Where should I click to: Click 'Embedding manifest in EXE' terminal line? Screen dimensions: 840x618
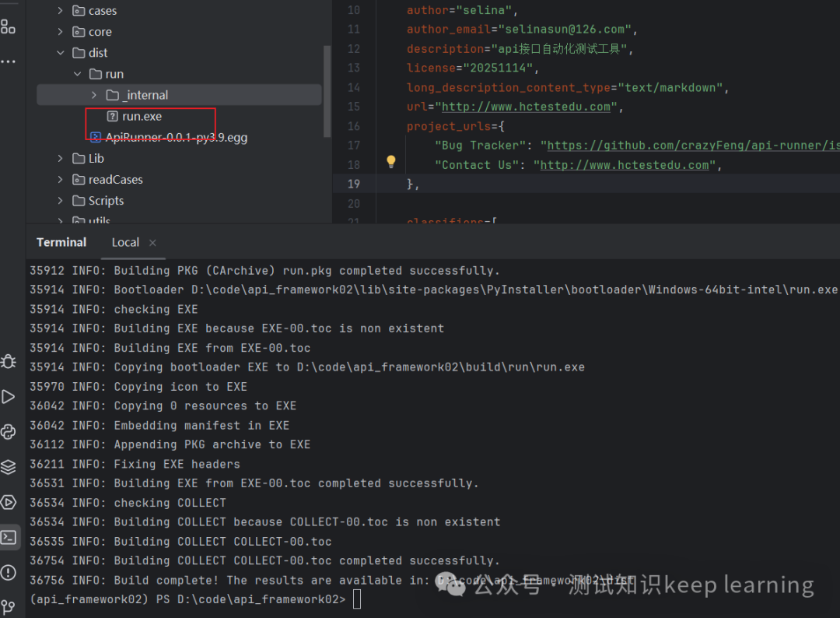[159, 425]
